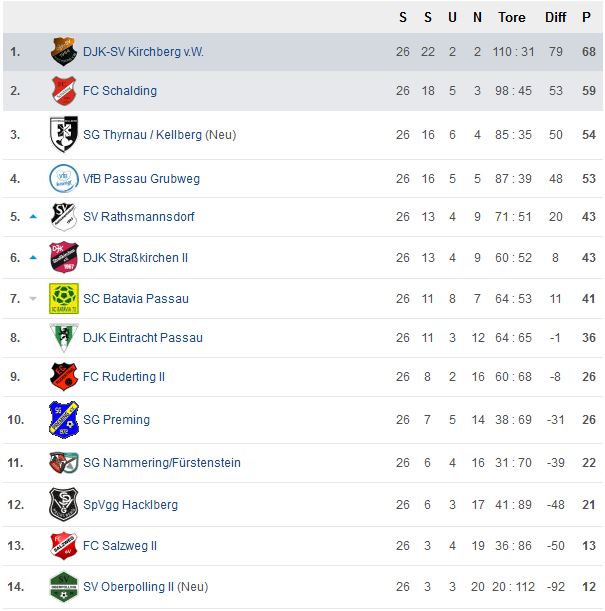Click the FC Schalding red crest
605x611 pixels.
63,90
